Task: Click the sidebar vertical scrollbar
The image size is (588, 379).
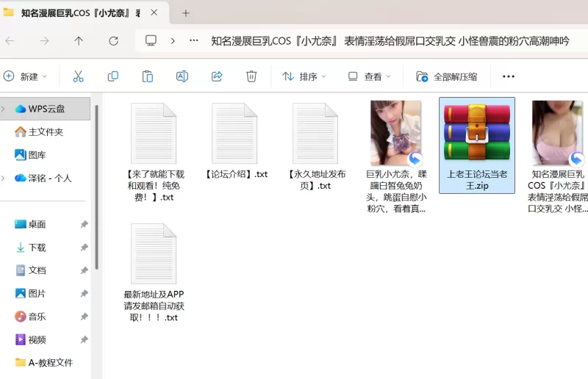Action: (97, 187)
